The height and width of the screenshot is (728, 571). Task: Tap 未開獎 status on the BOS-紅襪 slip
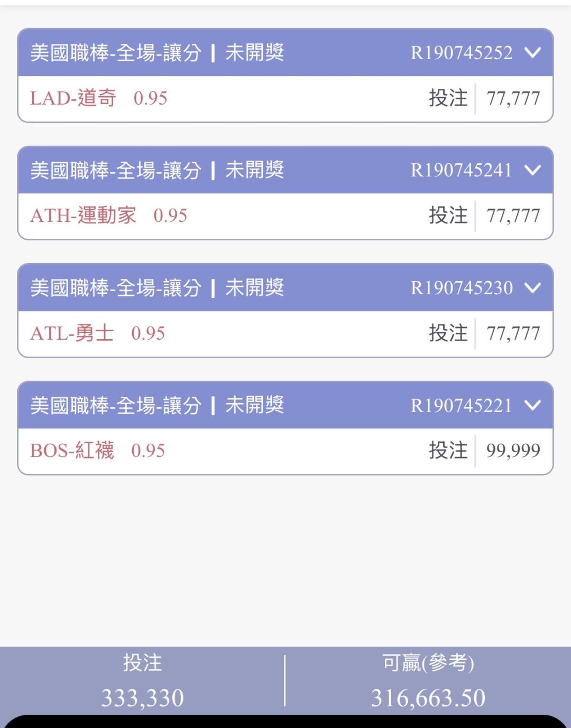pos(255,405)
